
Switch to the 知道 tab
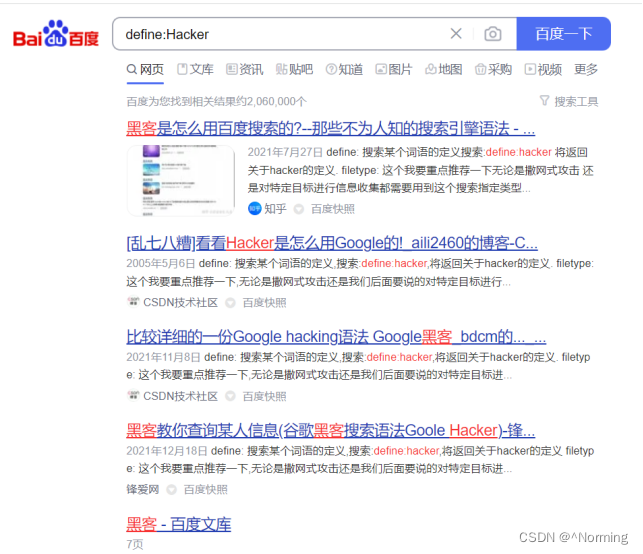344,69
